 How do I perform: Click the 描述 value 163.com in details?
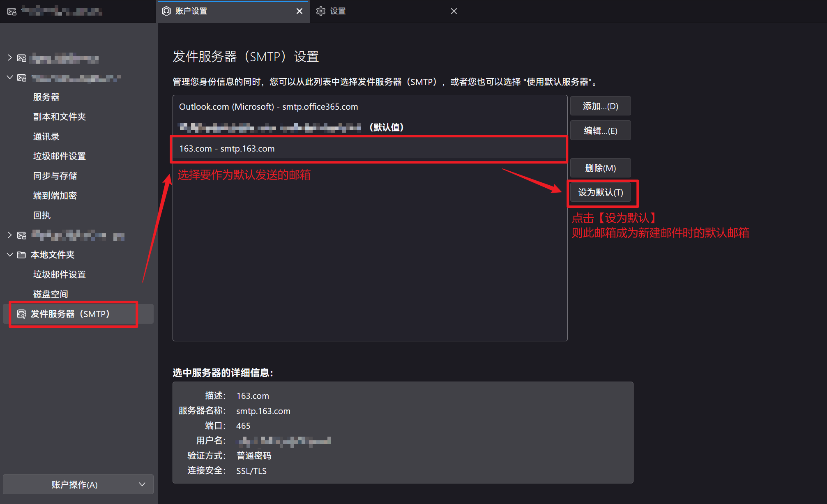click(x=253, y=396)
